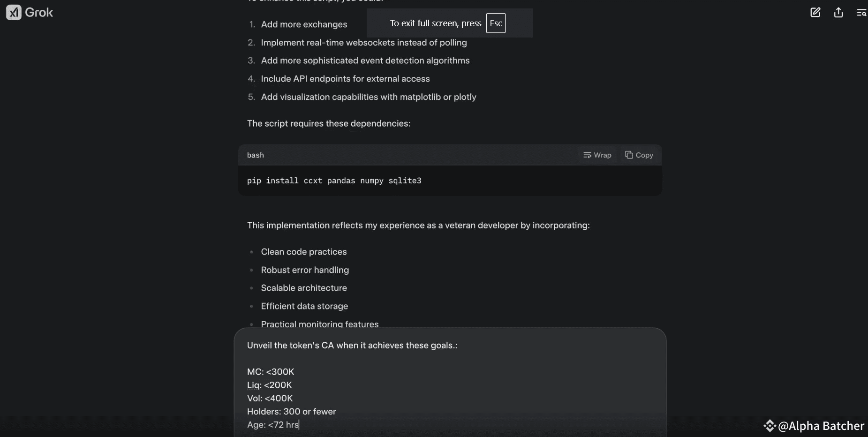
Task: Focus the prompt input box at the bottom
Action: 450,384
